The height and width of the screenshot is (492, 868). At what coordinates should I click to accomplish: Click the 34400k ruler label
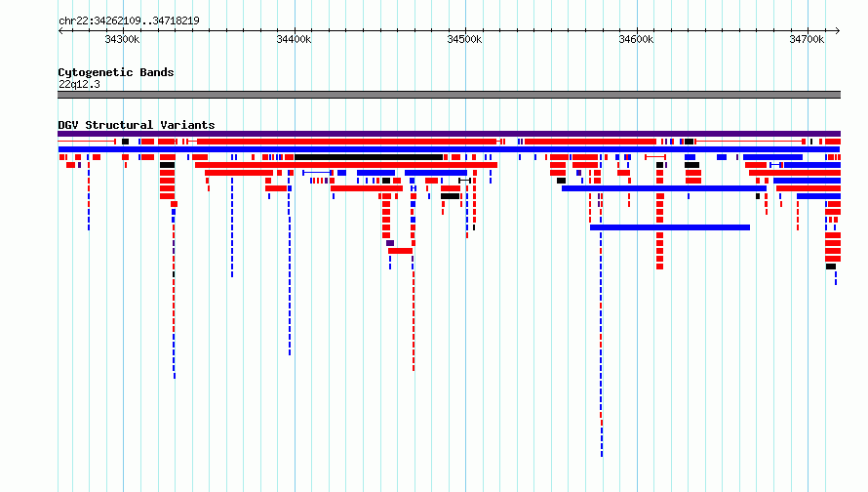pos(294,39)
